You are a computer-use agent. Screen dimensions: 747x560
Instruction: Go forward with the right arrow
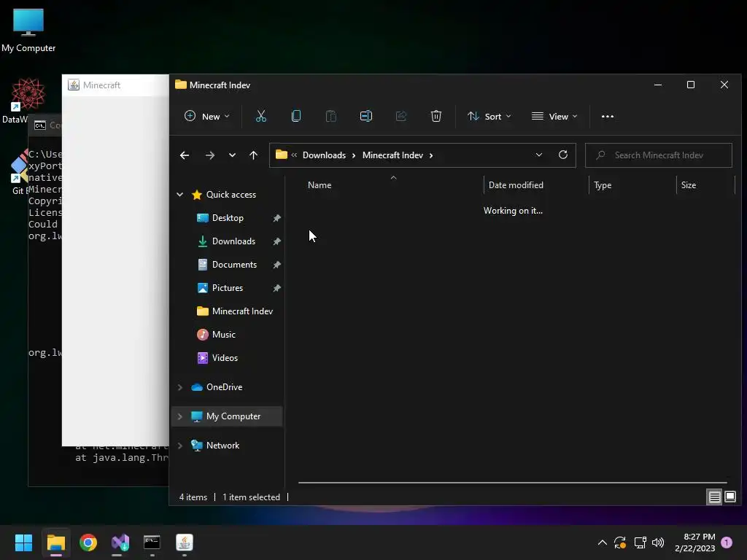(x=209, y=155)
